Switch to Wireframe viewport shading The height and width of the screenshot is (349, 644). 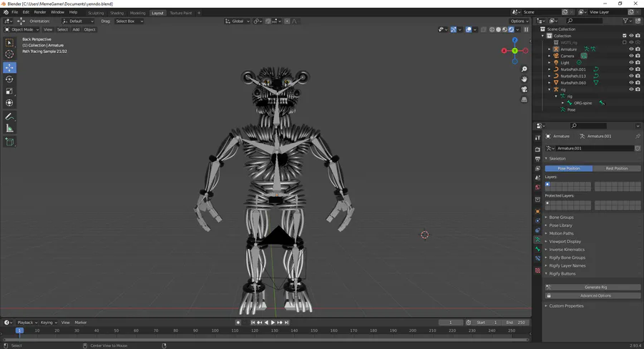(x=492, y=29)
